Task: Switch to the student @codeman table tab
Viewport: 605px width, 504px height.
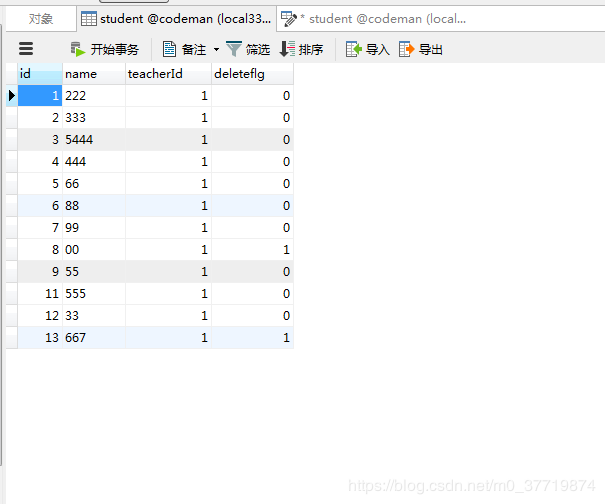Action: [177, 19]
